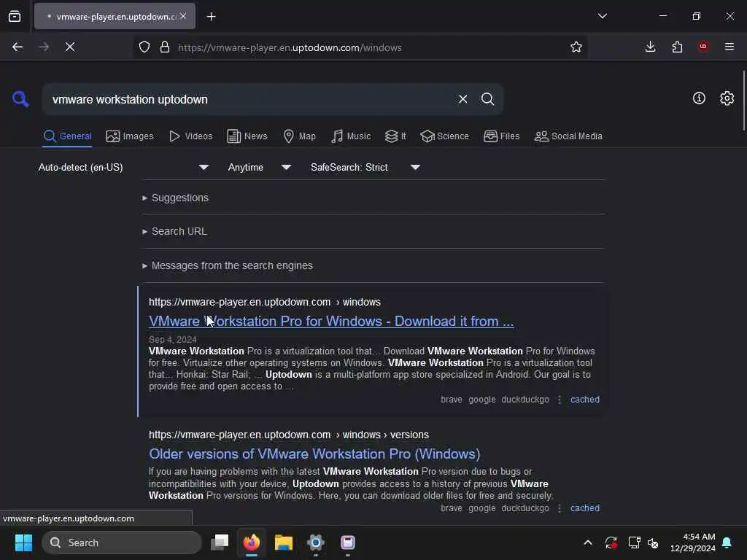Clear the search query text

462,99
